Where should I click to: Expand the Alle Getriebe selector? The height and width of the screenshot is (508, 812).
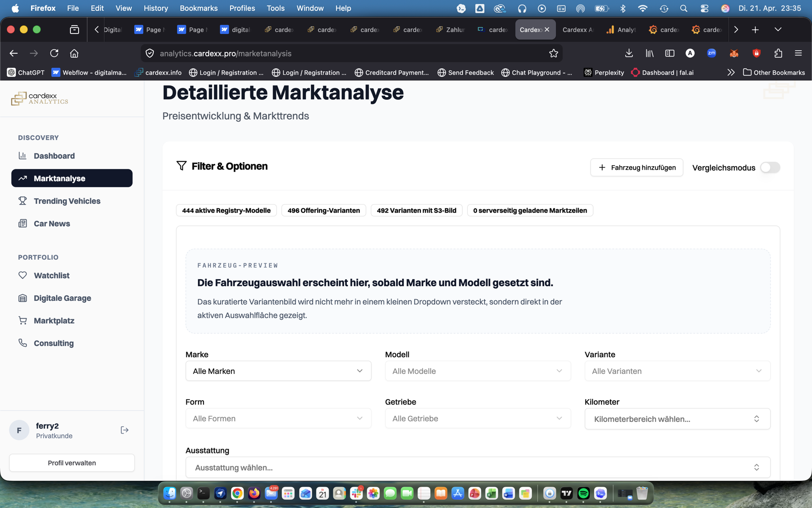[x=478, y=418]
